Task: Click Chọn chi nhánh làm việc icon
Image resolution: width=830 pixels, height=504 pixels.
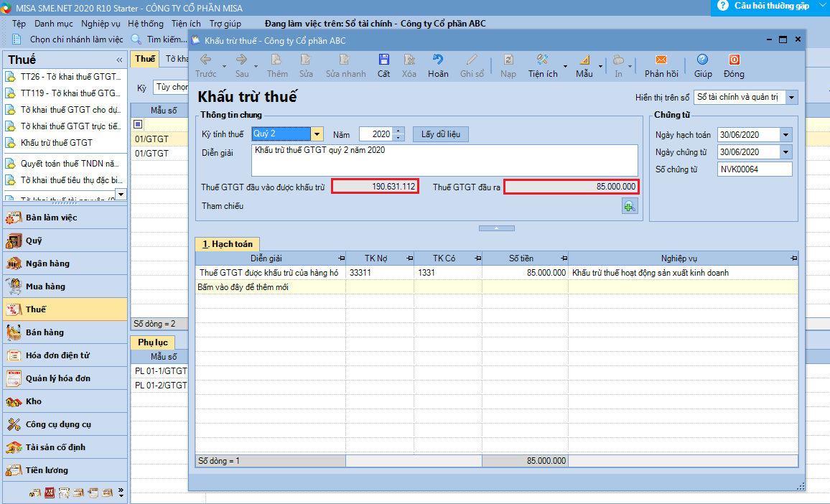Action: [17, 39]
